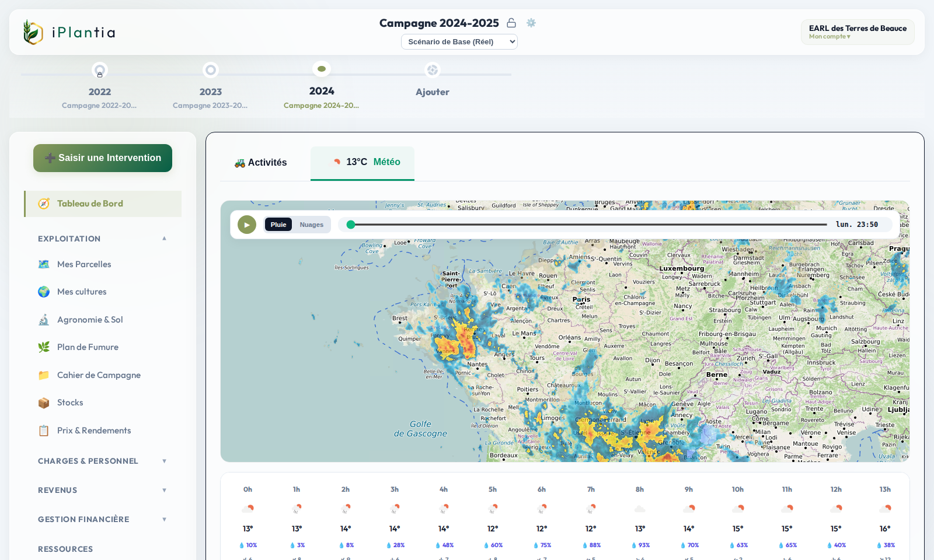The width and height of the screenshot is (934, 560).
Task: Click the 93% rain probability value
Action: 640,545
